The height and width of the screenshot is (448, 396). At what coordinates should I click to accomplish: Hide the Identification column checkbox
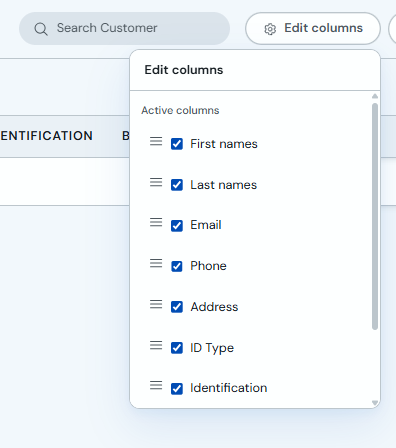[177, 389]
